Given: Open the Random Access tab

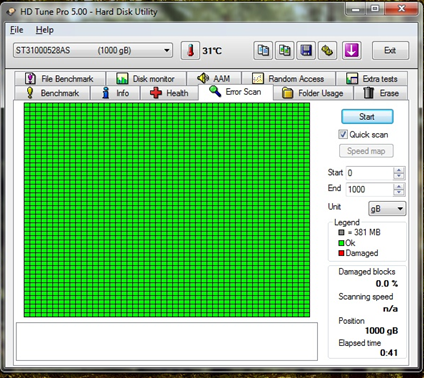Looking at the screenshot, I should 289,79.
